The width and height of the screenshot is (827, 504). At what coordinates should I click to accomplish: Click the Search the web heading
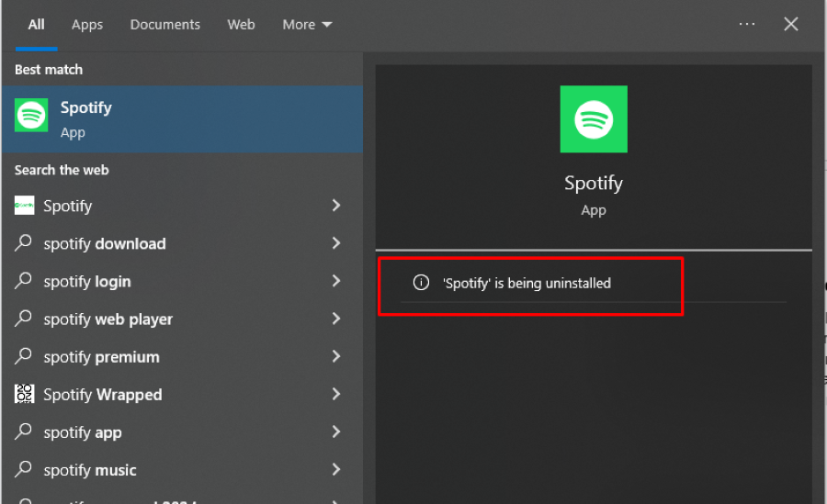[x=62, y=170]
